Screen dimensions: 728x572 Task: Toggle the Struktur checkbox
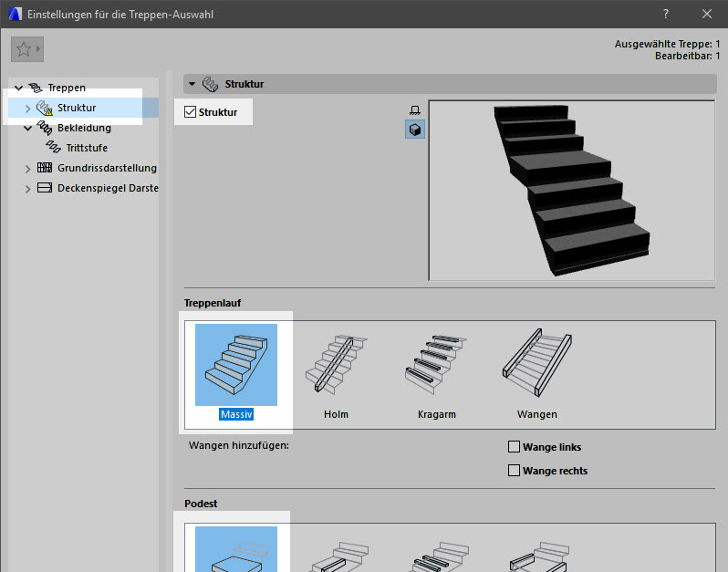point(190,112)
